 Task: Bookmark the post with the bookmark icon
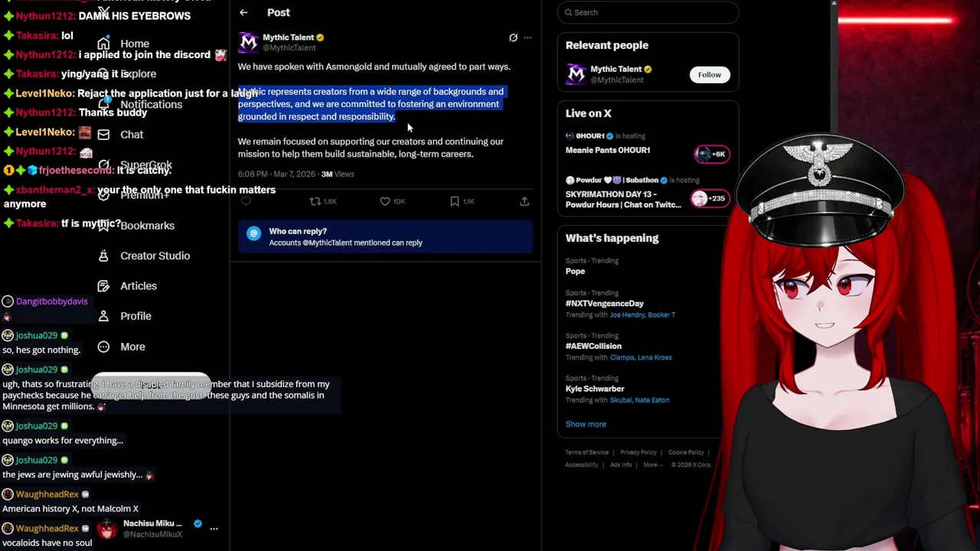coord(455,201)
